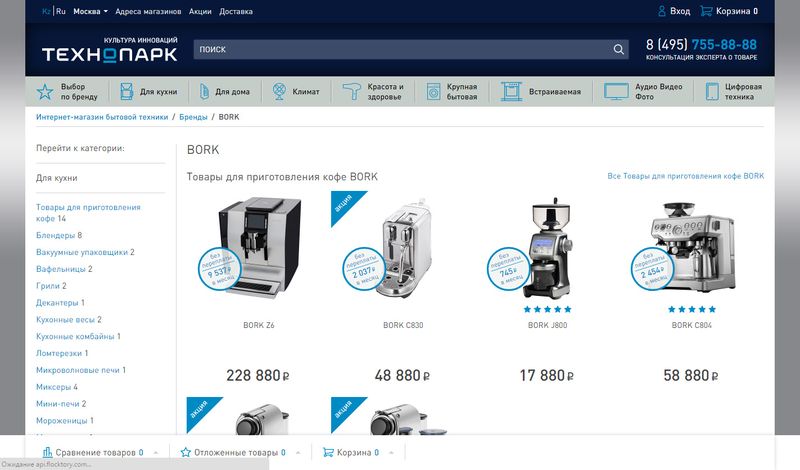Expand the Отложенные товары panel arrow

click(x=298, y=453)
